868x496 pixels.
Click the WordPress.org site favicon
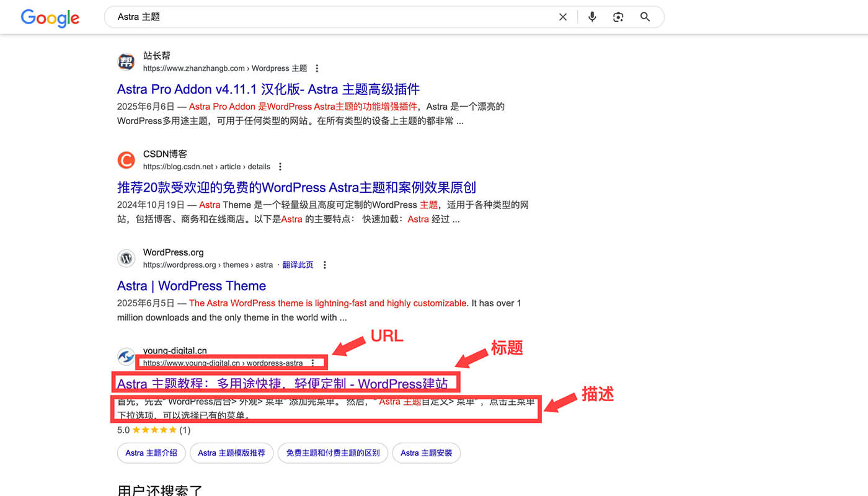tap(126, 259)
